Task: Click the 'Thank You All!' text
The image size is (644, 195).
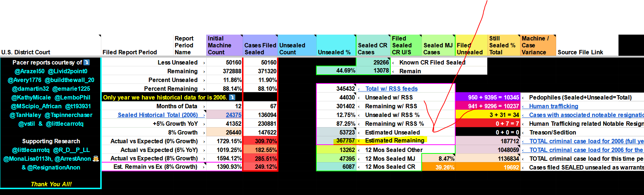Action: click(51, 184)
